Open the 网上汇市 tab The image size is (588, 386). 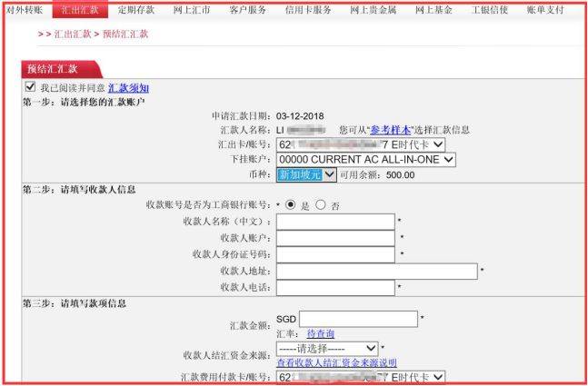tap(191, 10)
